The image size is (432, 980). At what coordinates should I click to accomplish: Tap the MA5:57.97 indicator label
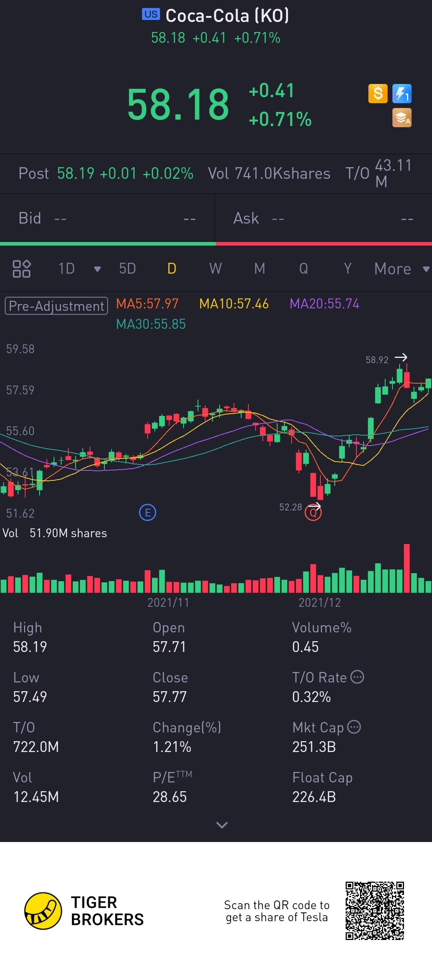pyautogui.click(x=147, y=304)
